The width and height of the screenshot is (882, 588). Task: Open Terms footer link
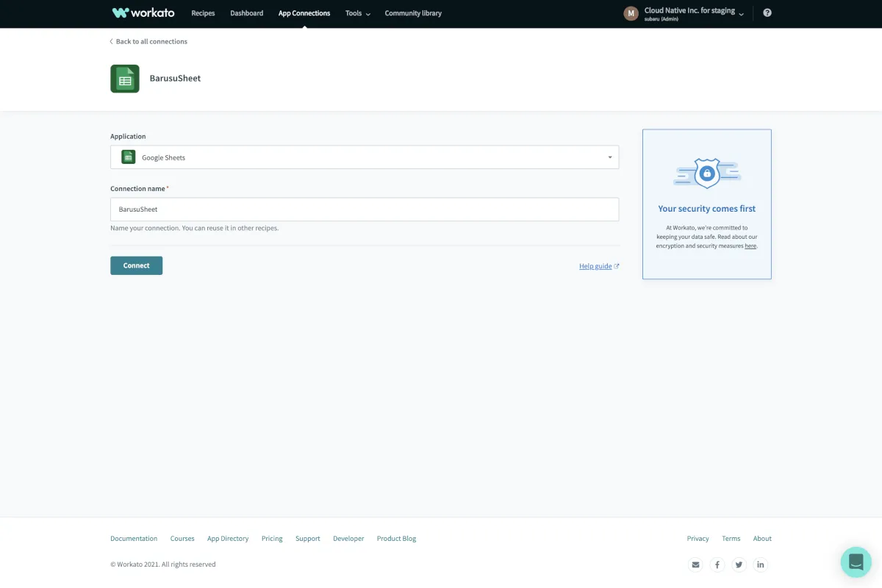tap(731, 539)
